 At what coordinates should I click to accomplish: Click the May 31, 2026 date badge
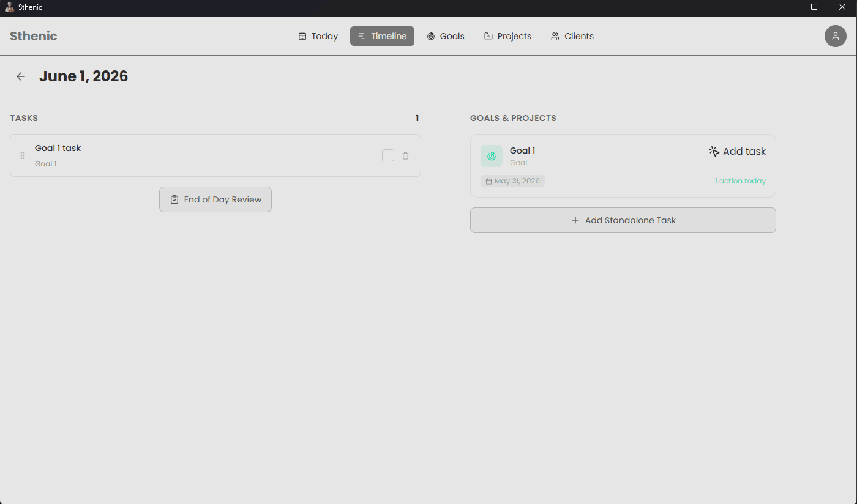512,181
